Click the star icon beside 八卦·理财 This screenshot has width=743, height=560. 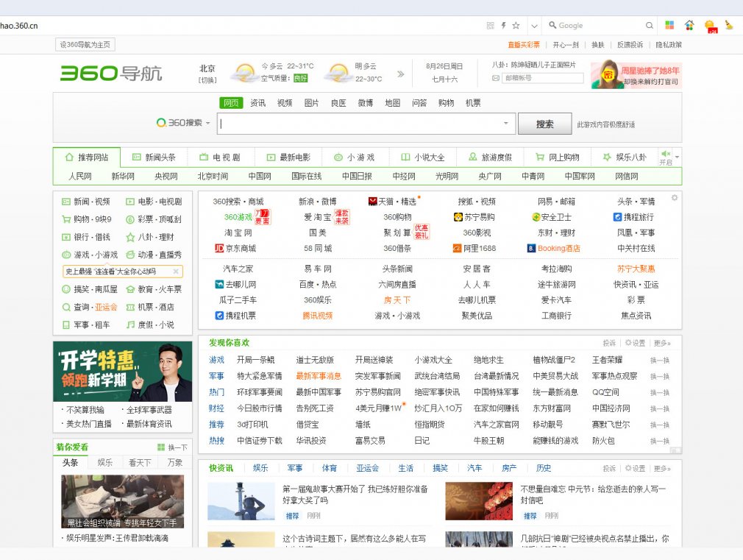click(x=130, y=237)
